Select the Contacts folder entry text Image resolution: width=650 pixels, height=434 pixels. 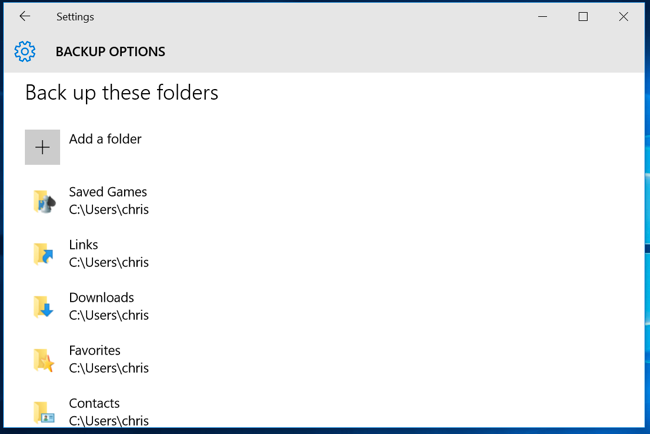[x=94, y=404]
